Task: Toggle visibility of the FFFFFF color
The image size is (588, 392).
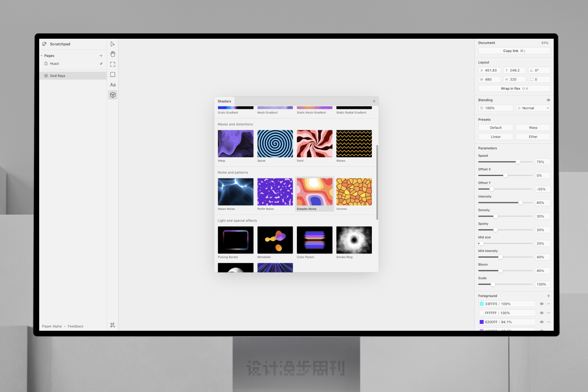Action: click(x=541, y=313)
